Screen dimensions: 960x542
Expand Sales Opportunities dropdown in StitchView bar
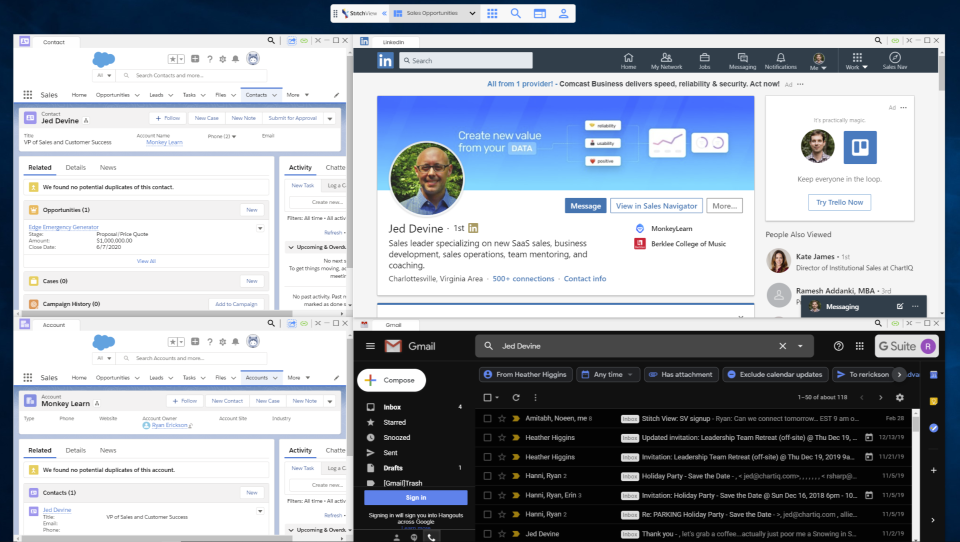coord(472,13)
